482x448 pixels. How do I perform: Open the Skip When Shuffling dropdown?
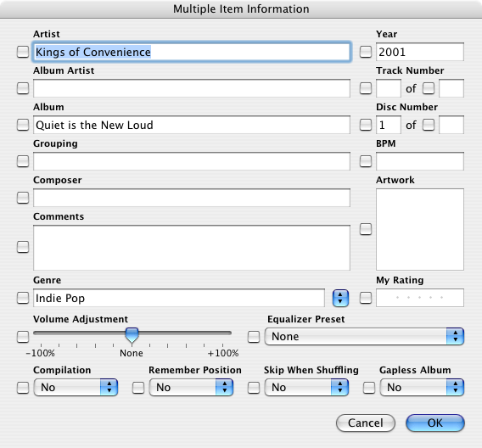click(306, 387)
